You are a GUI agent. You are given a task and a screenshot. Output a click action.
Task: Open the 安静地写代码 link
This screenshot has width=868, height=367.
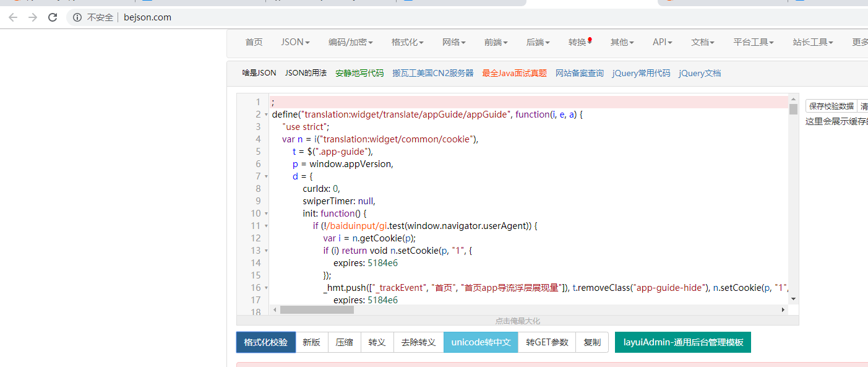click(359, 73)
